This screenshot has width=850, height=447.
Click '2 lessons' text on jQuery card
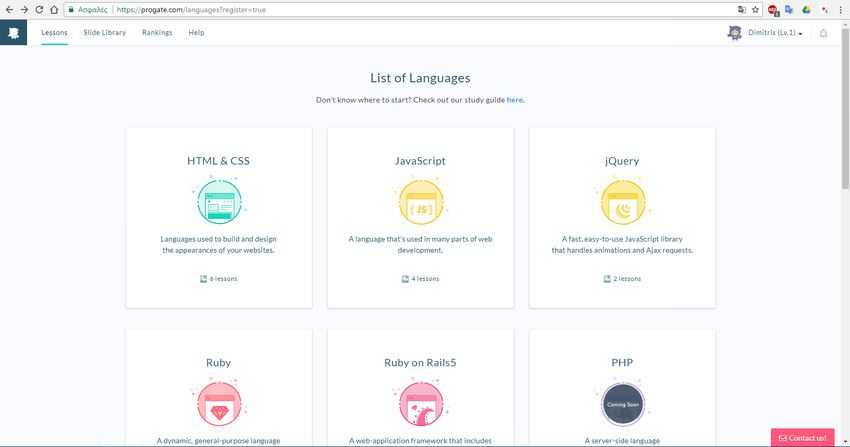click(x=627, y=278)
